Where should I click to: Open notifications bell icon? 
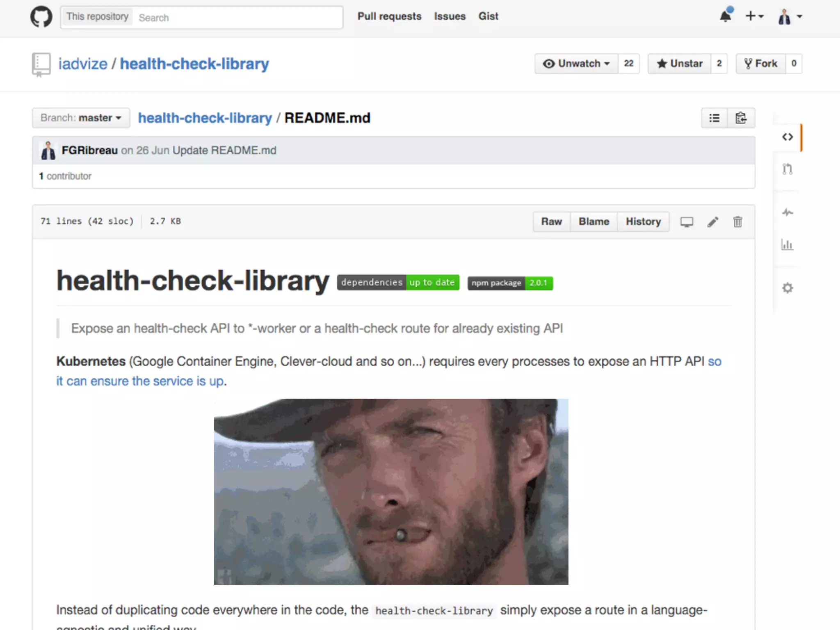click(x=726, y=16)
